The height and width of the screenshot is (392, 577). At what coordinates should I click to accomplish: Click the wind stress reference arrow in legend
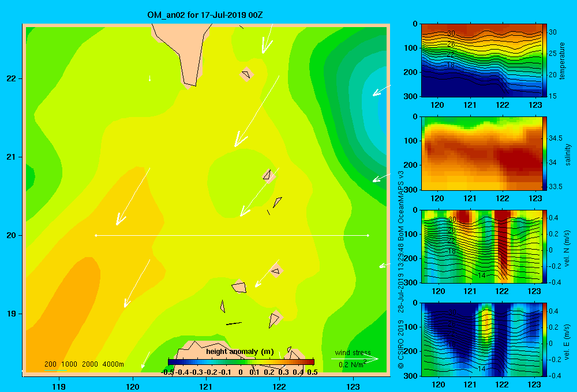[x=354, y=359]
